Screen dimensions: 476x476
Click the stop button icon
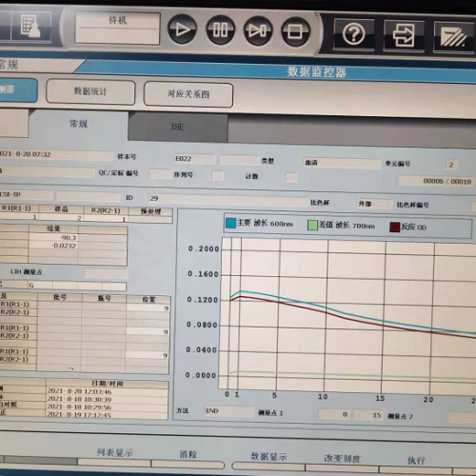pos(295,32)
